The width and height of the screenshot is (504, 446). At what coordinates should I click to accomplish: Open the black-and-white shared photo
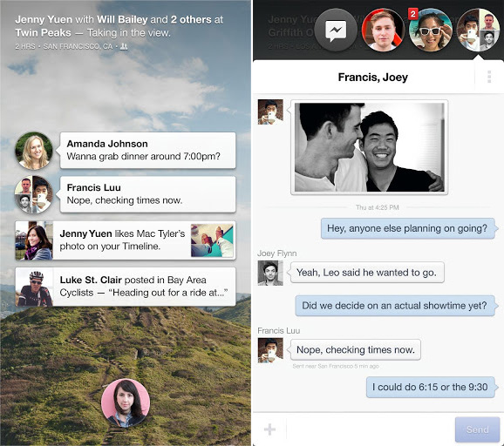pos(370,147)
